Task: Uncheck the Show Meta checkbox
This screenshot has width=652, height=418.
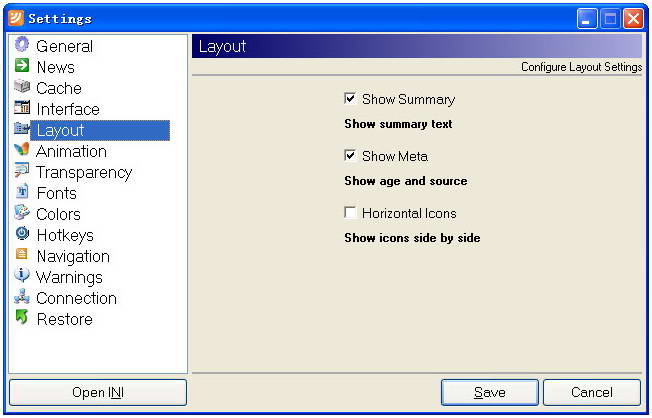Action: 350,156
